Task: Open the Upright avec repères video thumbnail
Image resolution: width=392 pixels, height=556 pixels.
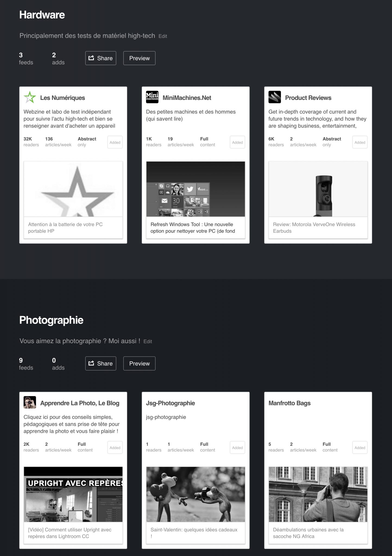Action: click(x=73, y=494)
